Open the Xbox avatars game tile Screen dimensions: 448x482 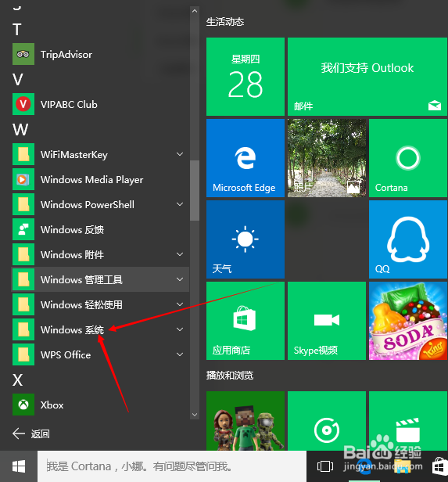(246, 421)
